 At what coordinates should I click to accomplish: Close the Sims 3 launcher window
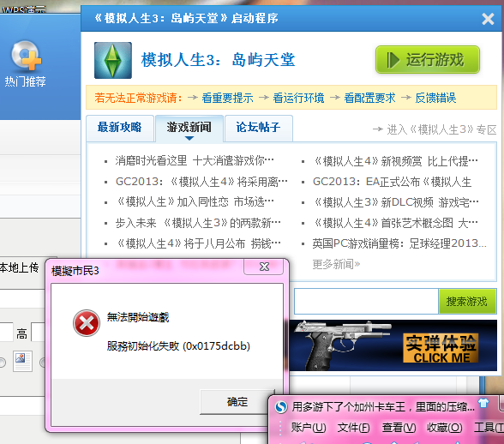tap(488, 19)
